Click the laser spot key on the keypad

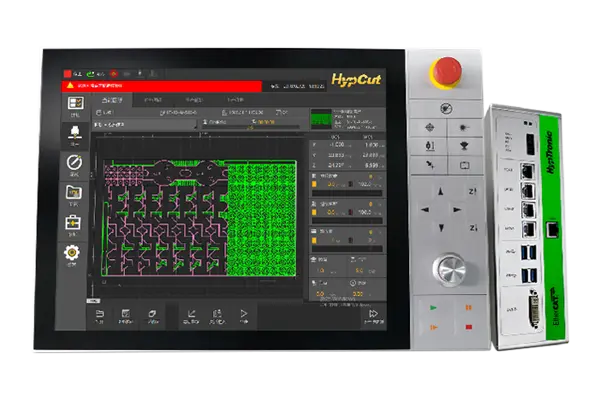[465, 127]
